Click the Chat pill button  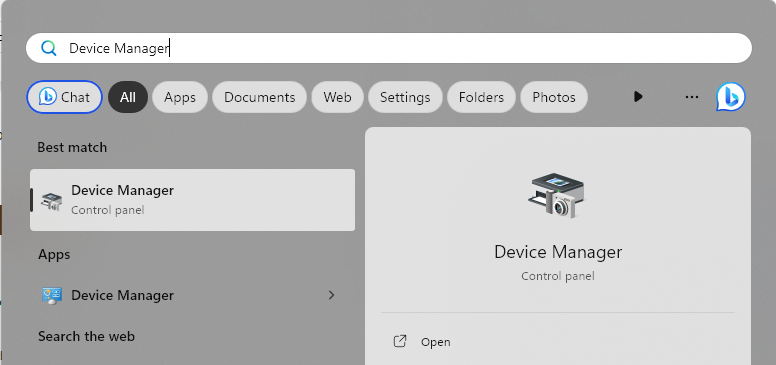(64, 97)
